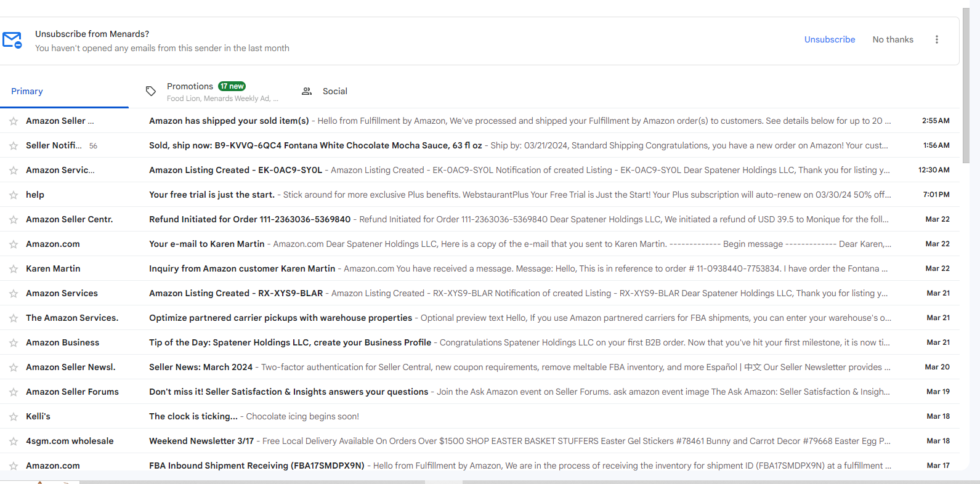Open 'FBA Inbound Shipment Receiving (FBA17SMDPX9N)' subject
Image resolution: width=980 pixels, height=484 pixels.
(257, 466)
